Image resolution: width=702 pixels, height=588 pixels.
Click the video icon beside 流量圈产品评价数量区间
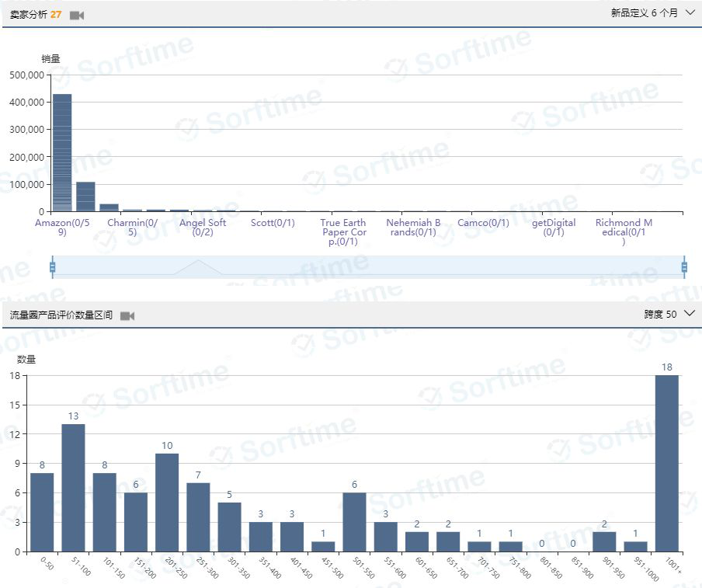point(127,315)
